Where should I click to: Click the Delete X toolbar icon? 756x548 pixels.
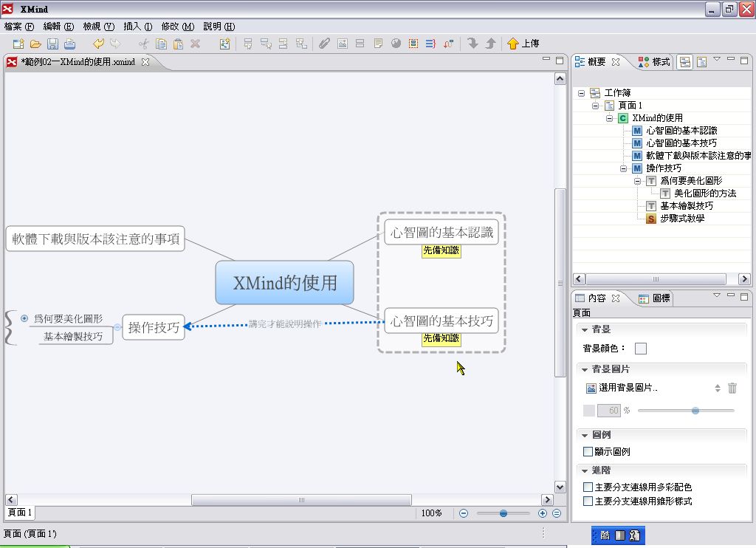tap(195, 44)
